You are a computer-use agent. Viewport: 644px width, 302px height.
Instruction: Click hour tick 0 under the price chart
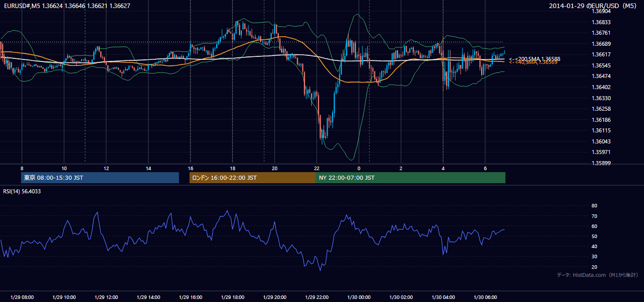click(359, 168)
